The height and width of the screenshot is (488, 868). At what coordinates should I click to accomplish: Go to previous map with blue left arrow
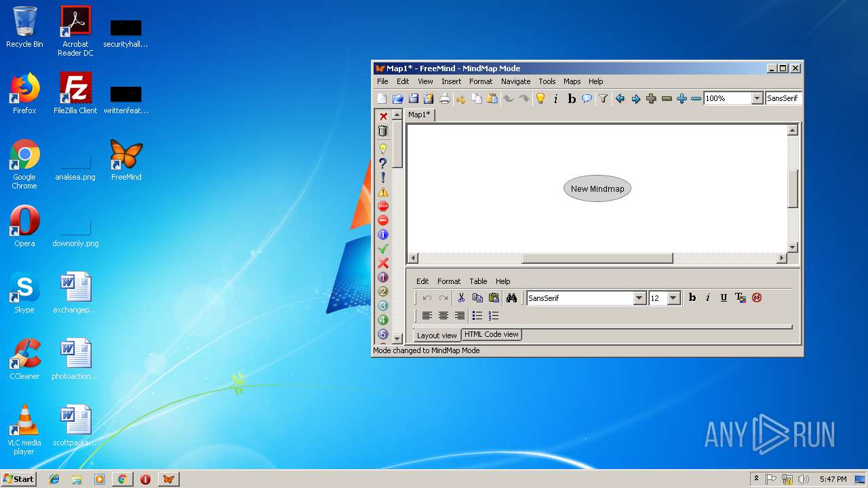click(x=620, y=99)
